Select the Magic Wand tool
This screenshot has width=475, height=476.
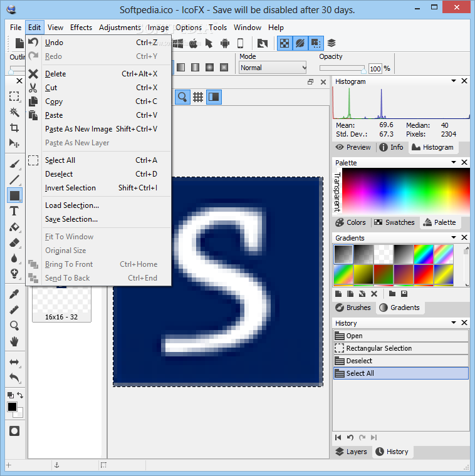[14, 112]
